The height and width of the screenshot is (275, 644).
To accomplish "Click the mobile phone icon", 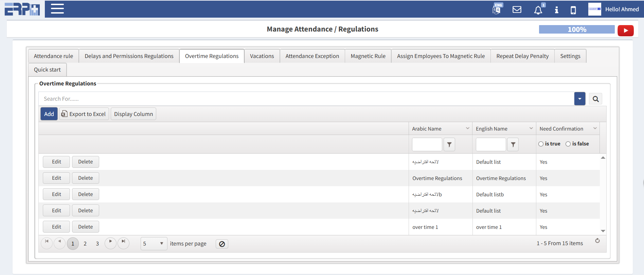I will point(573,10).
